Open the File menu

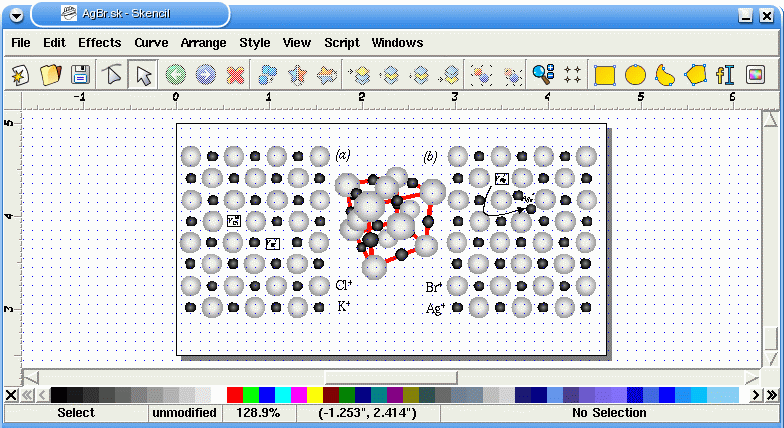20,43
